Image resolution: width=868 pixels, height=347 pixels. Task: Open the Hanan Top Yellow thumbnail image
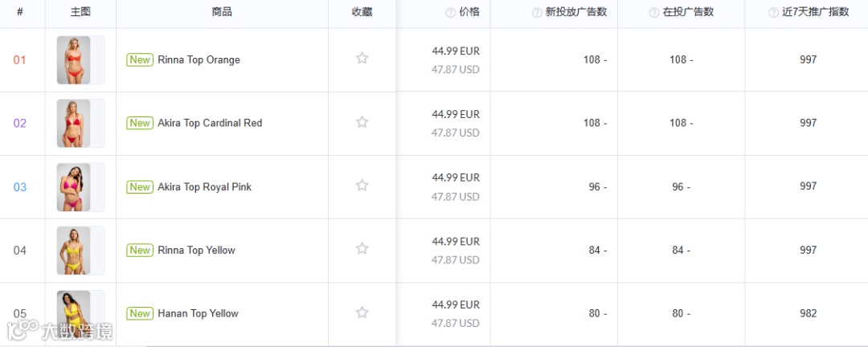coord(73,314)
